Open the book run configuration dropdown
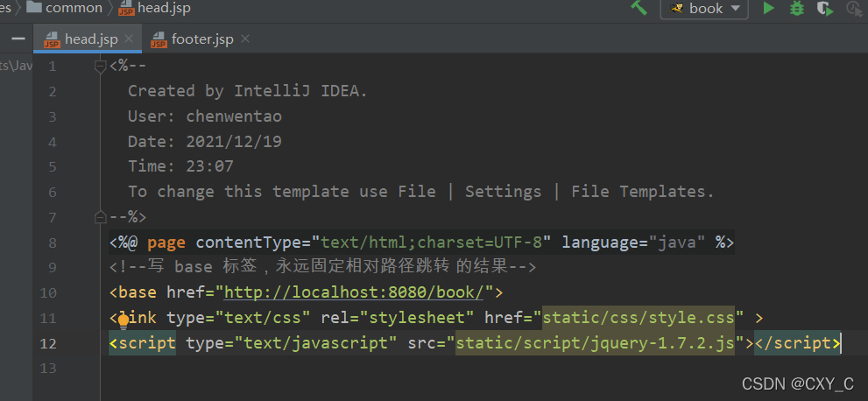Viewport: 868px width, 401px height. pyautogui.click(x=705, y=8)
